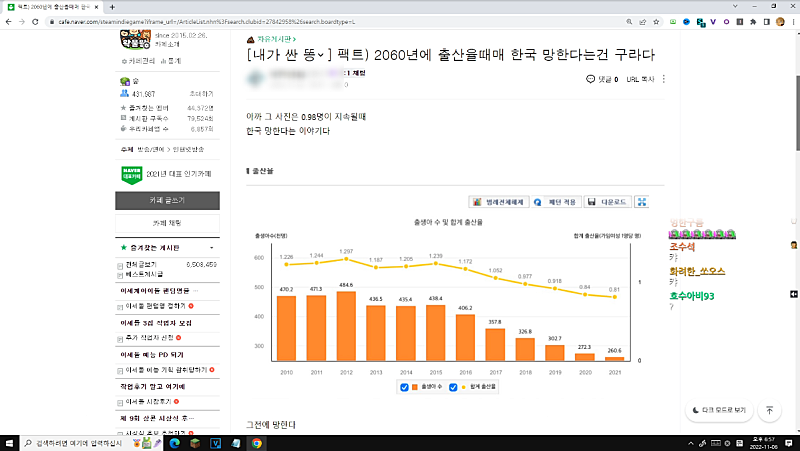
Task: Toggle the 다크 모드로 보기 dark mode
Action: (718, 410)
